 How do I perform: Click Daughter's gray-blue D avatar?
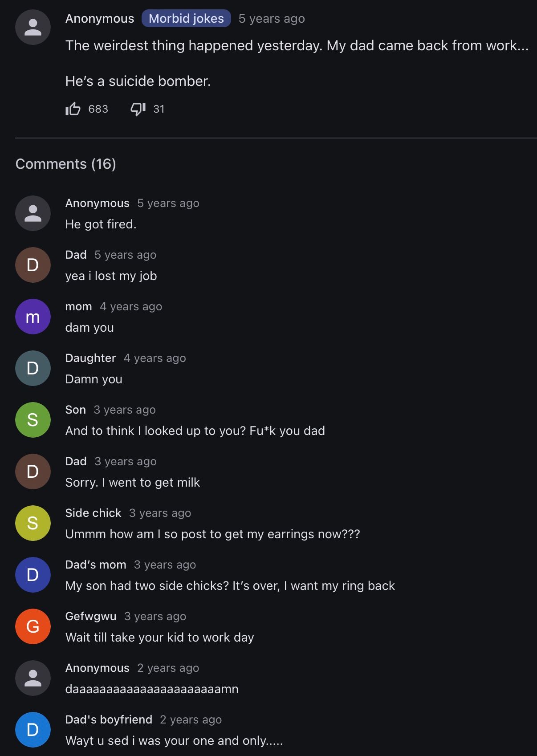click(x=33, y=368)
